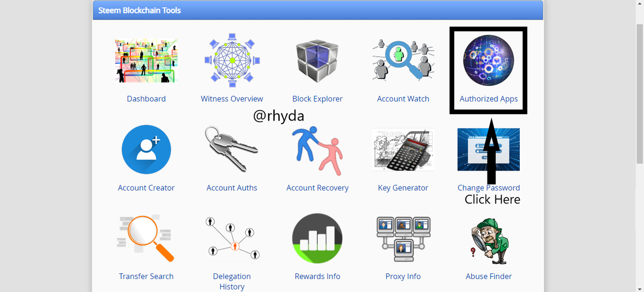Follow the Account Recovery text link

pos(317,187)
